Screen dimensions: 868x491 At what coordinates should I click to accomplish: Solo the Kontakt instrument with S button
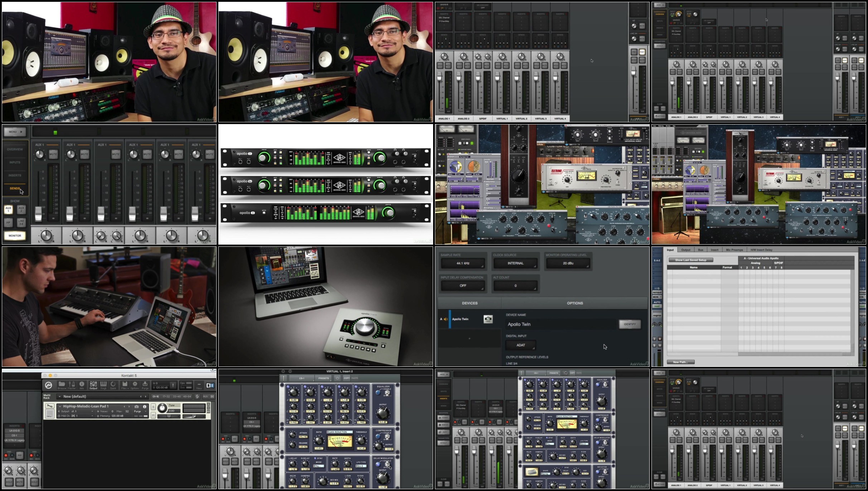(153, 407)
